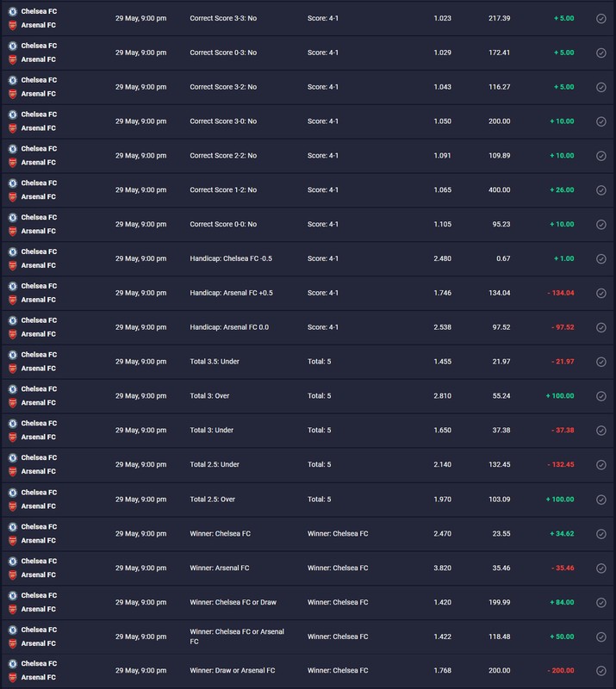
Task: Select 'Total 3.5: Under' bet text
Action: pyautogui.click(x=215, y=362)
